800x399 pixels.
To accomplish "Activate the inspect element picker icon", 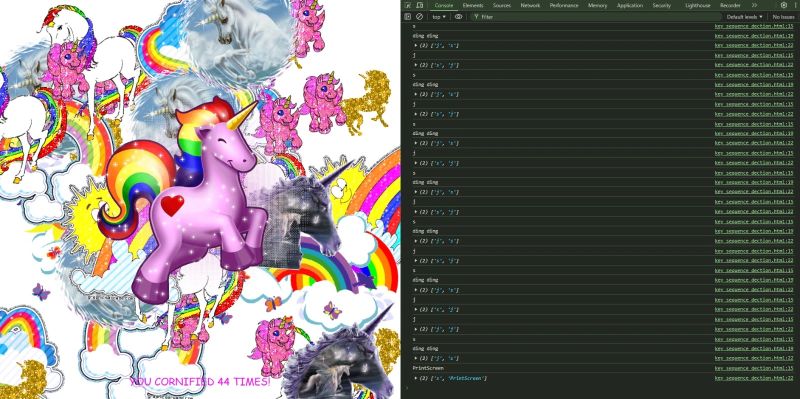I will coord(408,5).
